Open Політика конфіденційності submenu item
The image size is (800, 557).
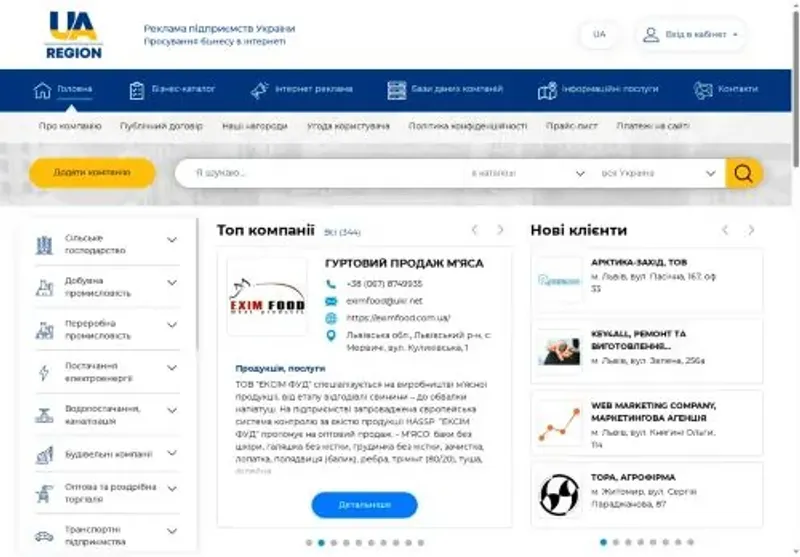(468, 126)
